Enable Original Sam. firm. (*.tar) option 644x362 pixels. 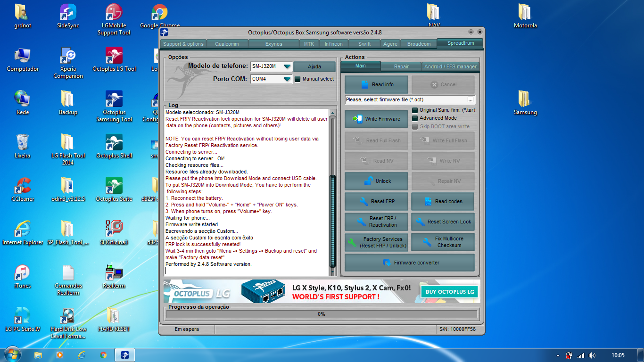(x=415, y=110)
